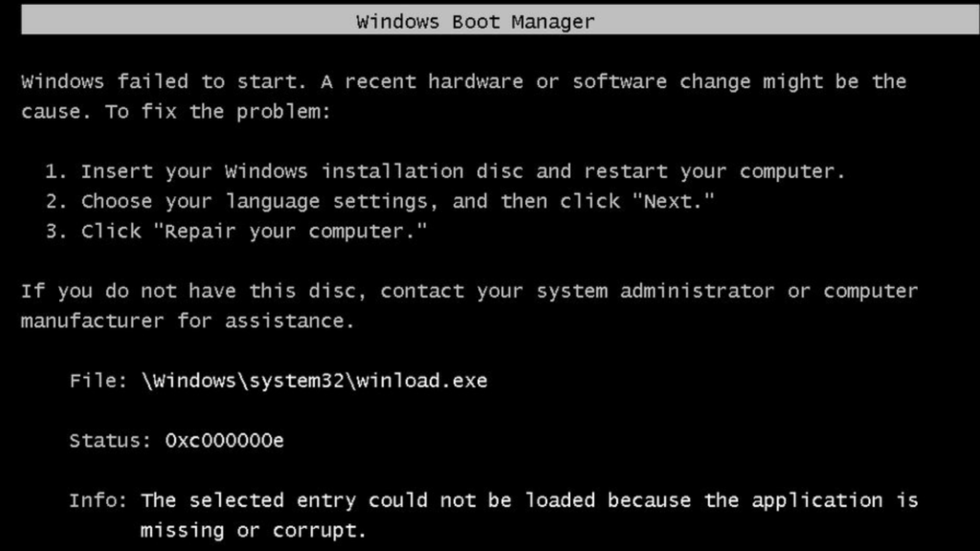Click the File: label
This screenshot has width=980, height=551.
pyautogui.click(x=99, y=381)
